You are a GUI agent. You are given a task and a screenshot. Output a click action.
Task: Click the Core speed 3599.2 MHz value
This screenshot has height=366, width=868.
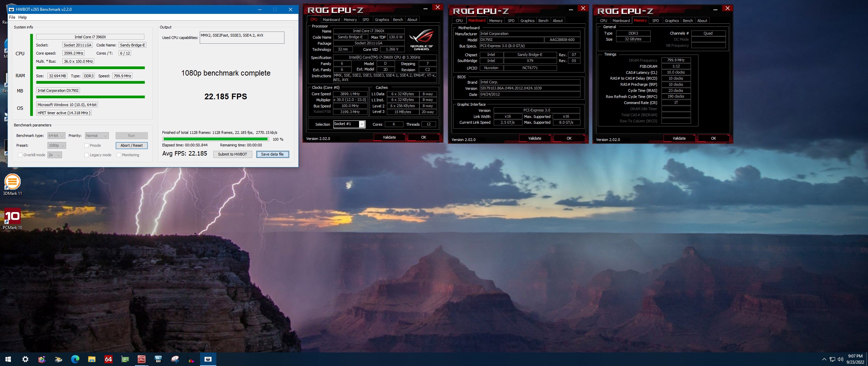(x=74, y=53)
